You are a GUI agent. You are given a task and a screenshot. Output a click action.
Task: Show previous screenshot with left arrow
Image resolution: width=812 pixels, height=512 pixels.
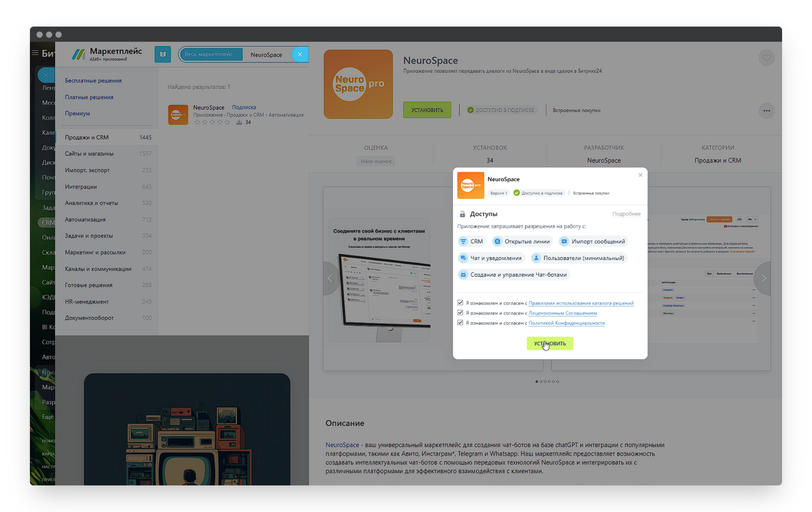331,278
